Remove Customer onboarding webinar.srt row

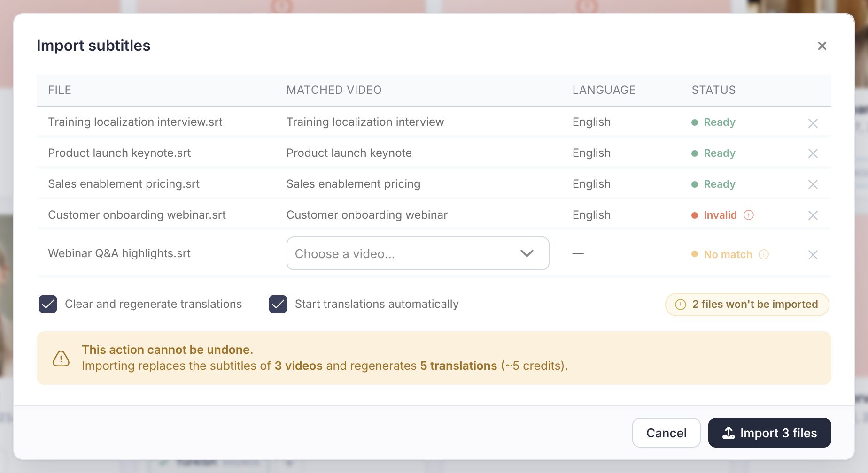tap(813, 215)
